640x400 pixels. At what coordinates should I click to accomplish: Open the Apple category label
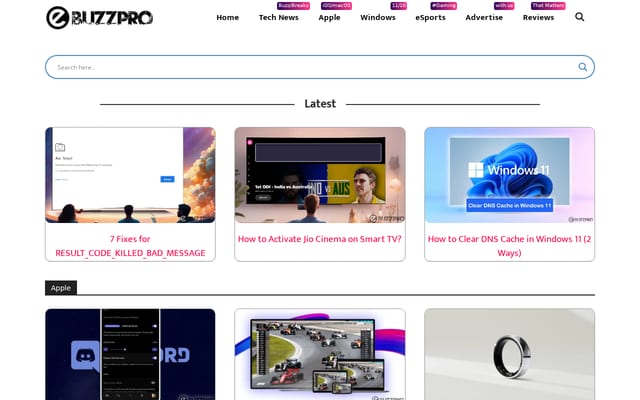pos(61,288)
